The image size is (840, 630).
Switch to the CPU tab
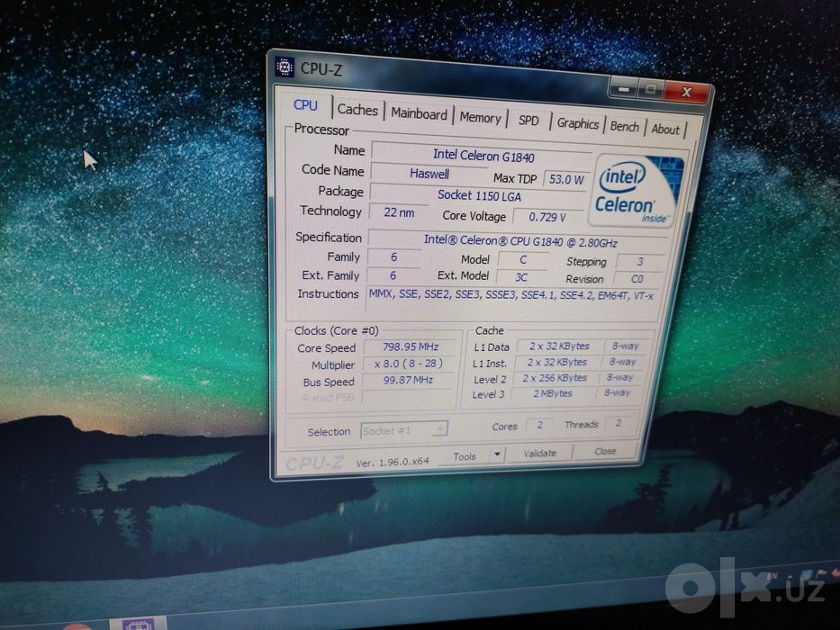(305, 105)
